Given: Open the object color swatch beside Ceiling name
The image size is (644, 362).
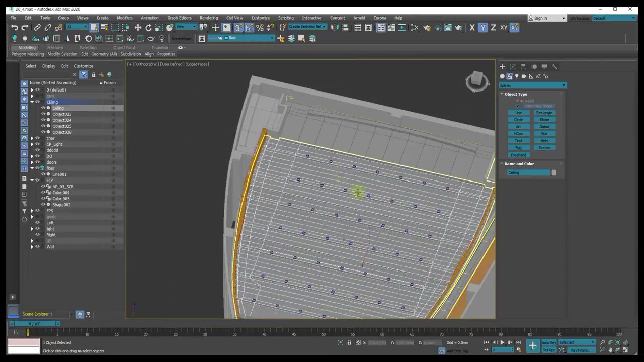Looking at the screenshot, I should [x=554, y=173].
